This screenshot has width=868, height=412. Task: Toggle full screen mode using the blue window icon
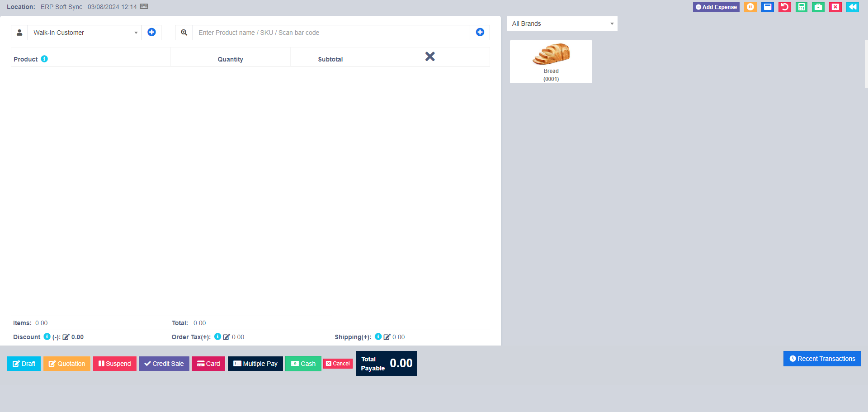point(767,7)
